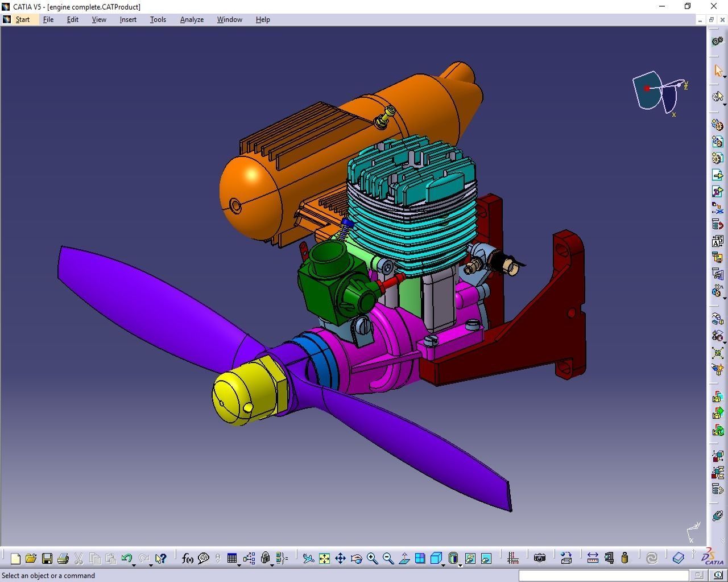Select the isometric view cube icon
The image size is (728, 582).
point(436,558)
